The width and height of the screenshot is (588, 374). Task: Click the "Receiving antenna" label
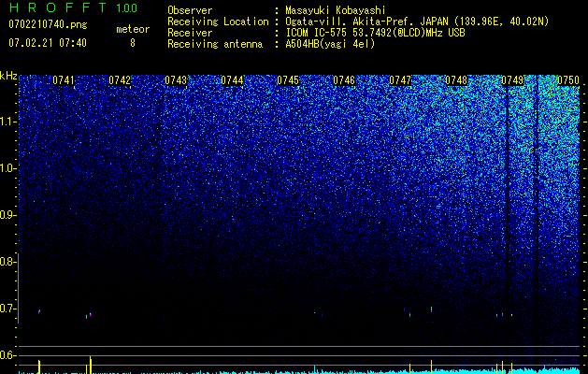pyautogui.click(x=215, y=44)
